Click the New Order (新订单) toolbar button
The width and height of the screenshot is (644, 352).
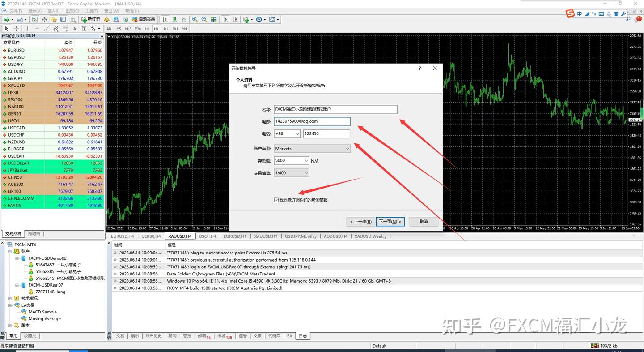point(91,19)
